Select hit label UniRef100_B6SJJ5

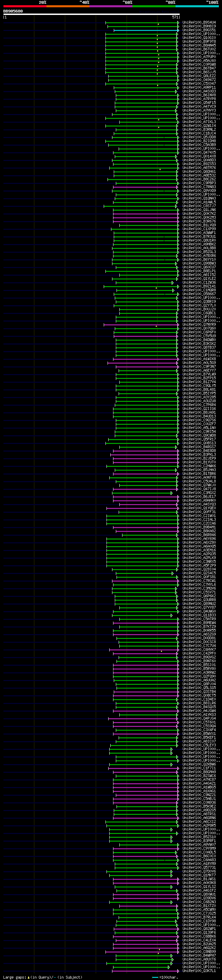click(x=199, y=72)
